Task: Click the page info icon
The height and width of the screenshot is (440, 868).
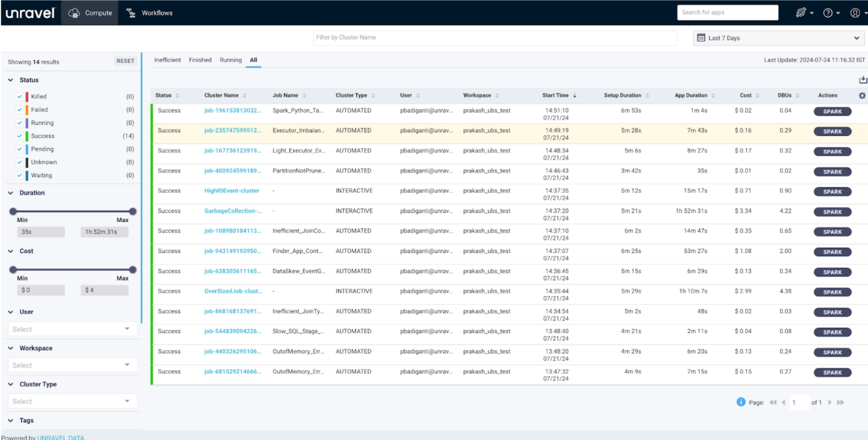Action: 740,402
